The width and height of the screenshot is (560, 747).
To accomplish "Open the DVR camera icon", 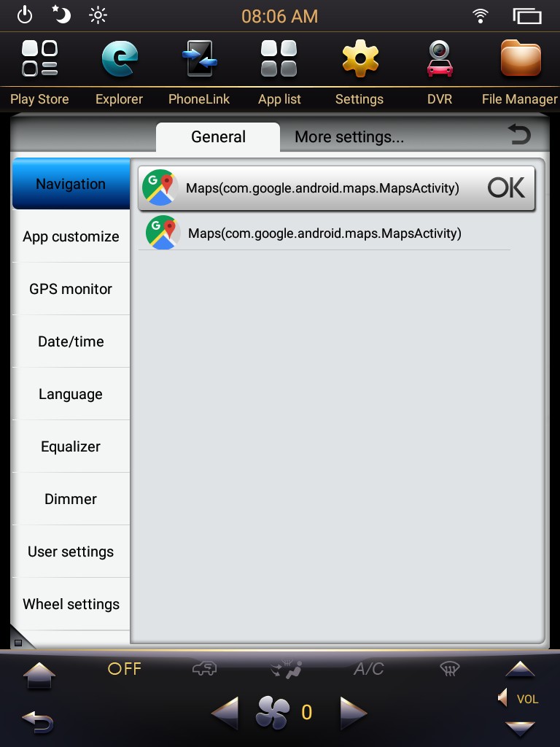I will 439,58.
